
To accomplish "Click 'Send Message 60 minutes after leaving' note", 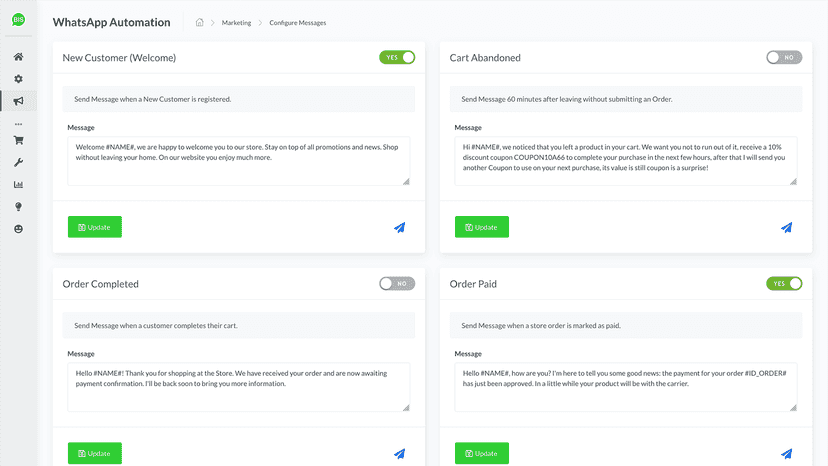I will point(567,99).
